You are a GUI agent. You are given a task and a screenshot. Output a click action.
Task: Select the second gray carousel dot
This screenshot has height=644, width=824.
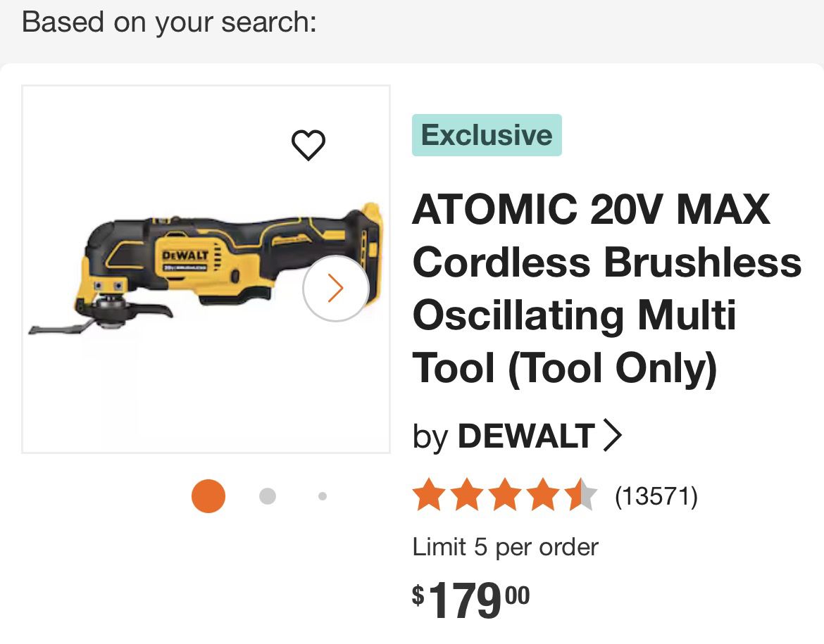pos(268,496)
